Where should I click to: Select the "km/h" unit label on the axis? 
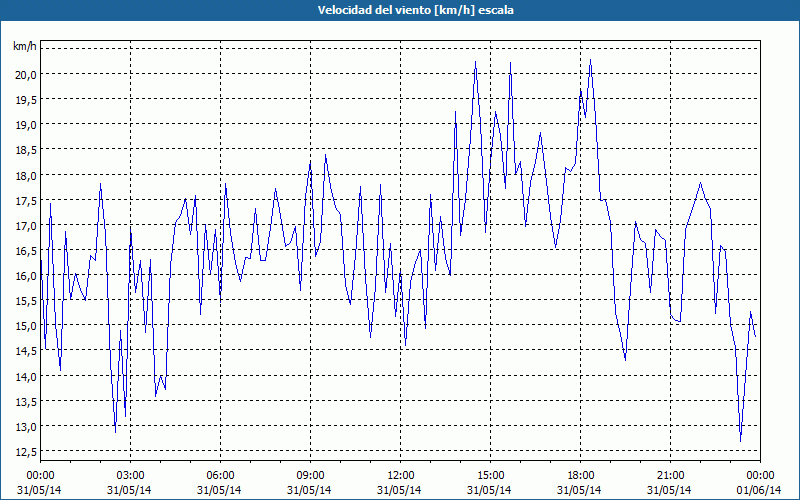[x=25, y=47]
